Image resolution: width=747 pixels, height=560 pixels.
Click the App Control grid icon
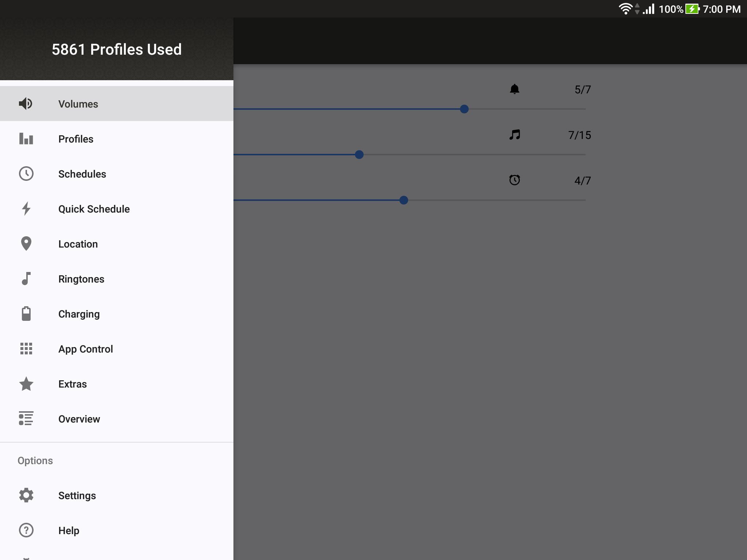[26, 349]
